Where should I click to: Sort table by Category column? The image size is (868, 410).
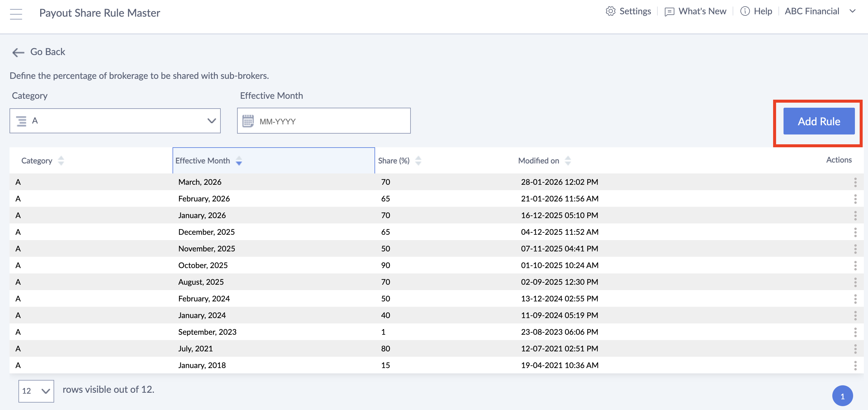61,160
